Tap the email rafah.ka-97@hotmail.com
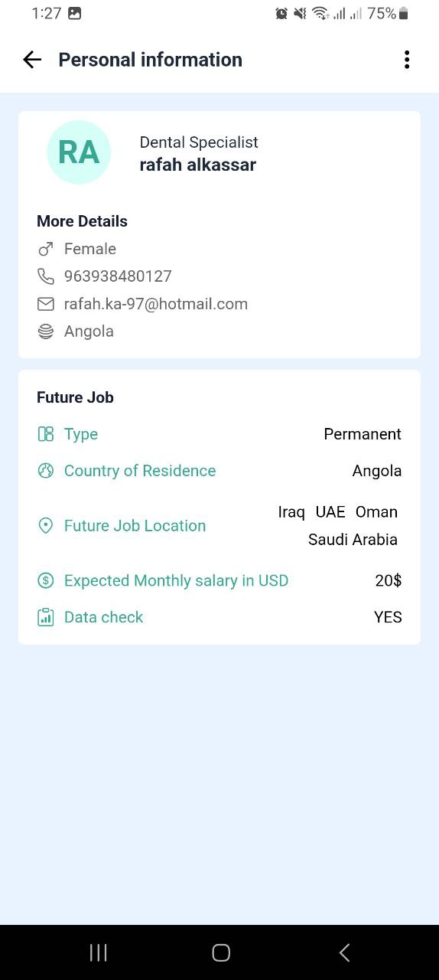This screenshot has height=980, width=439. 156,304
